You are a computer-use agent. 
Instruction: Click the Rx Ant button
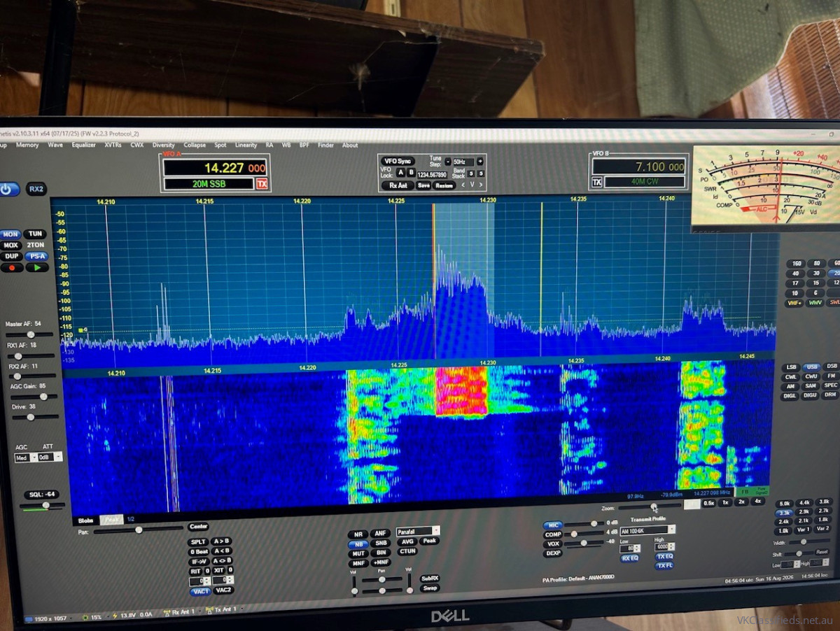point(398,185)
